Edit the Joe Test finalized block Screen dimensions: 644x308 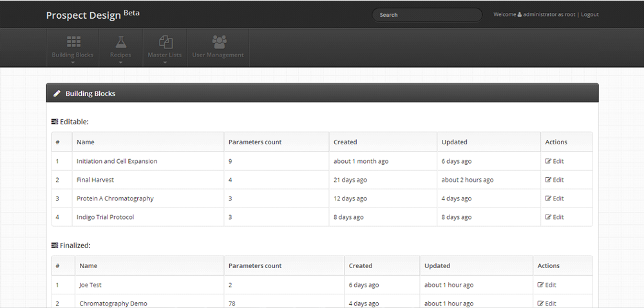[x=547, y=285]
